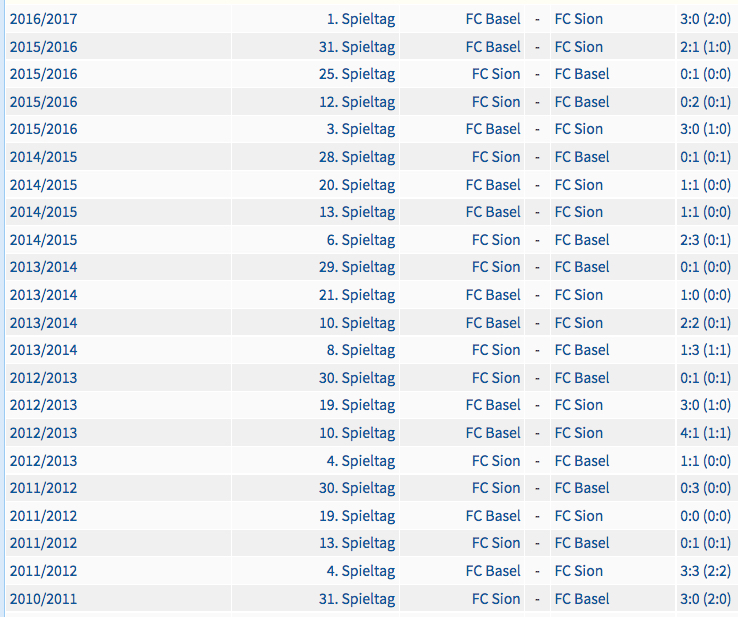Open the 0:0 (0:0) match result

[x=705, y=516]
